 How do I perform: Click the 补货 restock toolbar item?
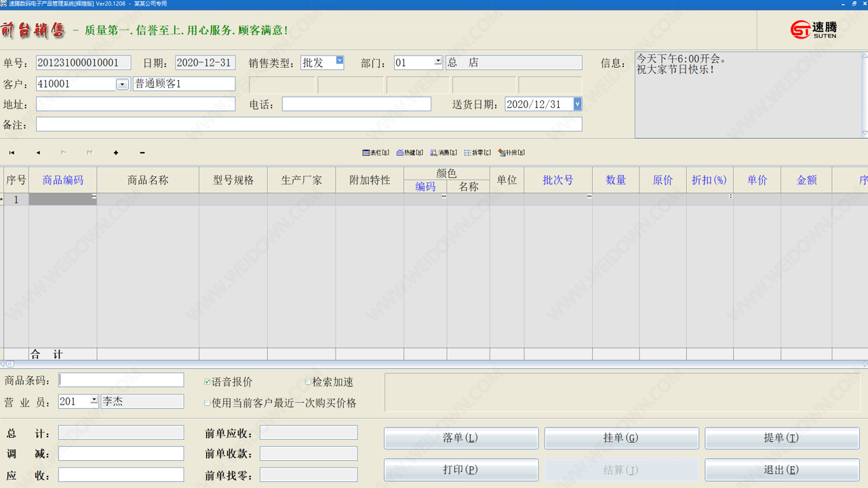pyautogui.click(x=511, y=152)
